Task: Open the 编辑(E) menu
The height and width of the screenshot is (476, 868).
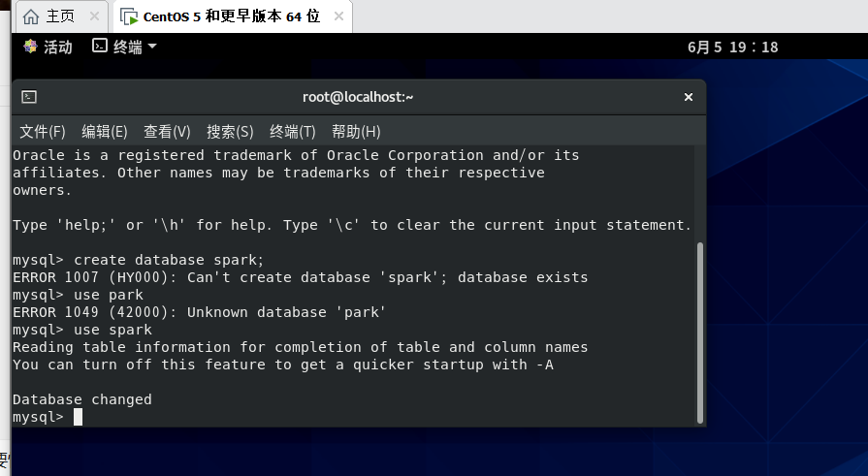Action: tap(104, 131)
